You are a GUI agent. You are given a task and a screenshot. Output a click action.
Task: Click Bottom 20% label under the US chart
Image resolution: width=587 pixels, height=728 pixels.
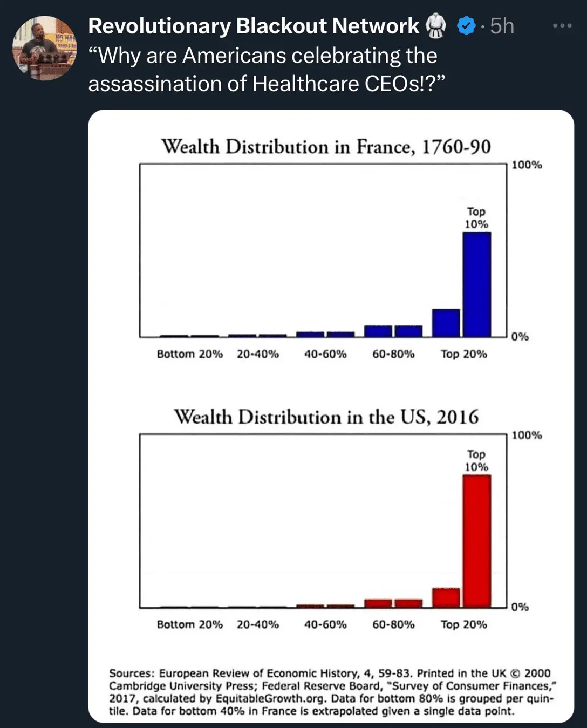point(189,624)
